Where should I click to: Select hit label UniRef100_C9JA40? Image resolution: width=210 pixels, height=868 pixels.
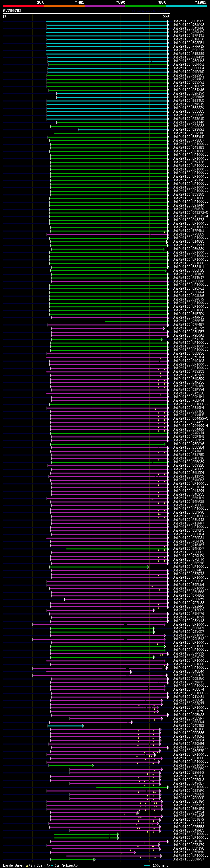pos(188,206)
